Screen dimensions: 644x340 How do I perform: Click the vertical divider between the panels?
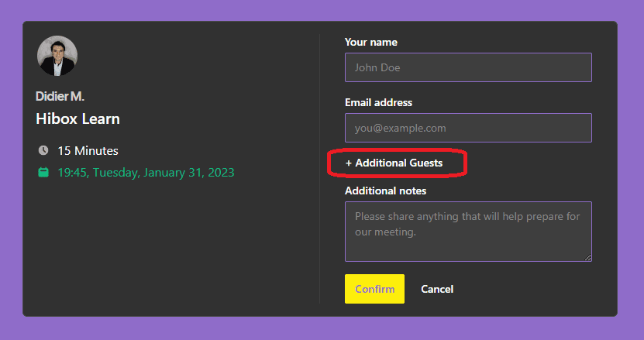(320, 169)
